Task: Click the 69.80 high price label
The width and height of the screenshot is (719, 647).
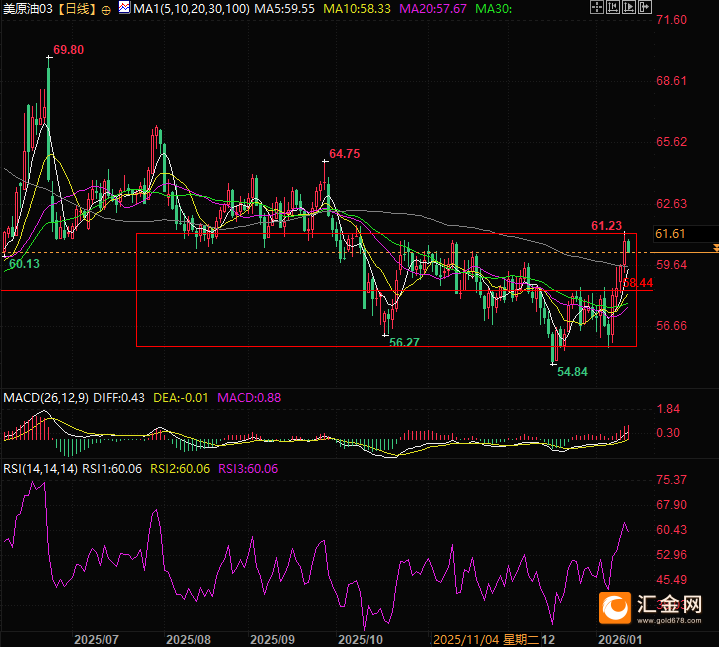Action: pyautogui.click(x=68, y=50)
